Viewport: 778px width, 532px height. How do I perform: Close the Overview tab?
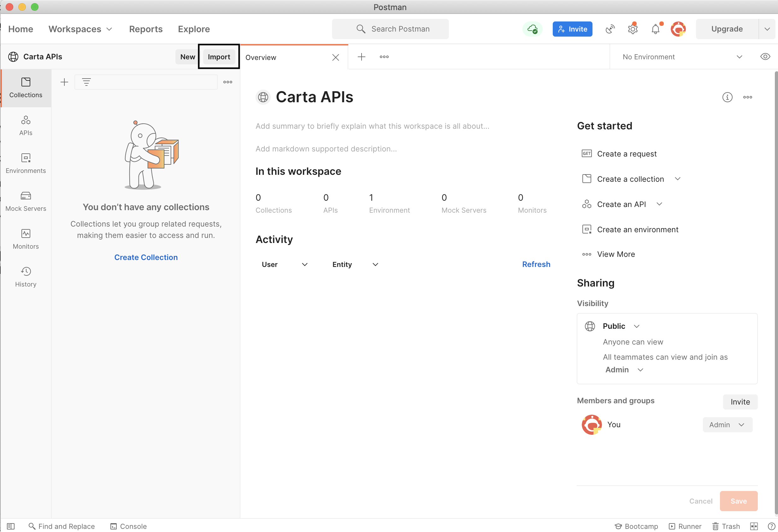335,57
